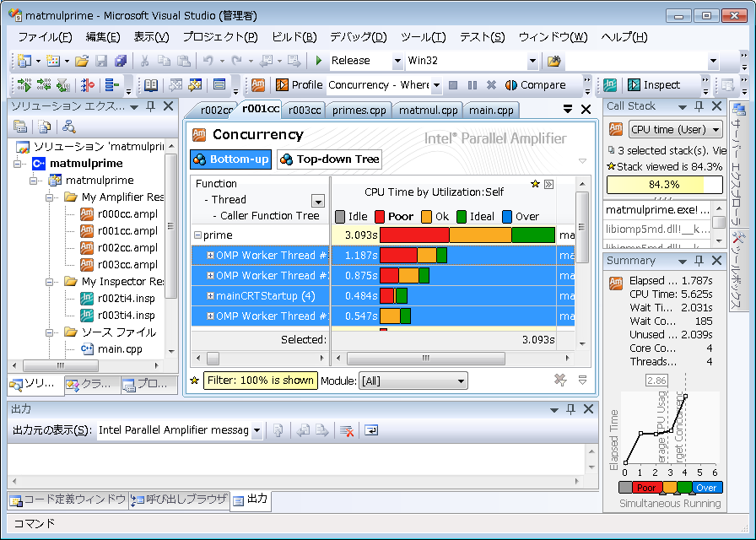Image resolution: width=756 pixels, height=540 pixels.
Task: Collapse the My Amplifier Results folder
Action: tap(49, 197)
